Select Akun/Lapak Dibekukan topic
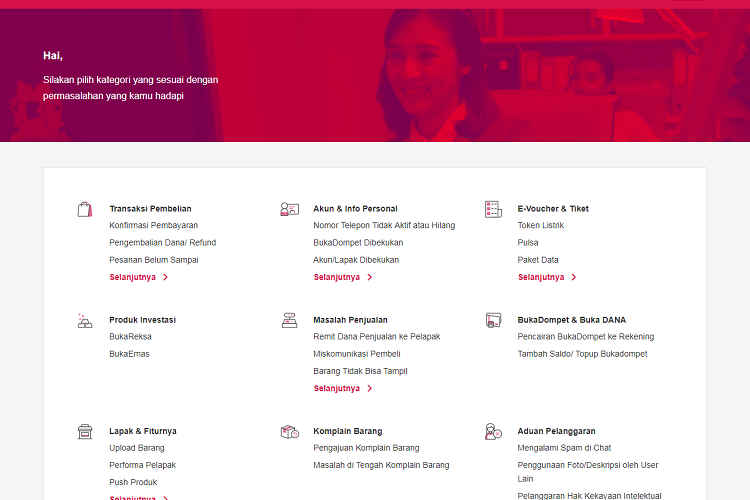 coord(356,260)
